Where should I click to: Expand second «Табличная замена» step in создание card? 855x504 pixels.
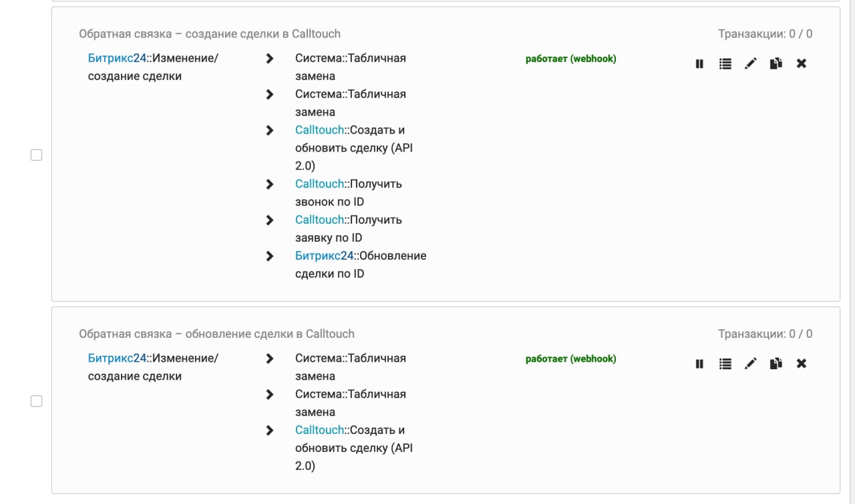(270, 95)
